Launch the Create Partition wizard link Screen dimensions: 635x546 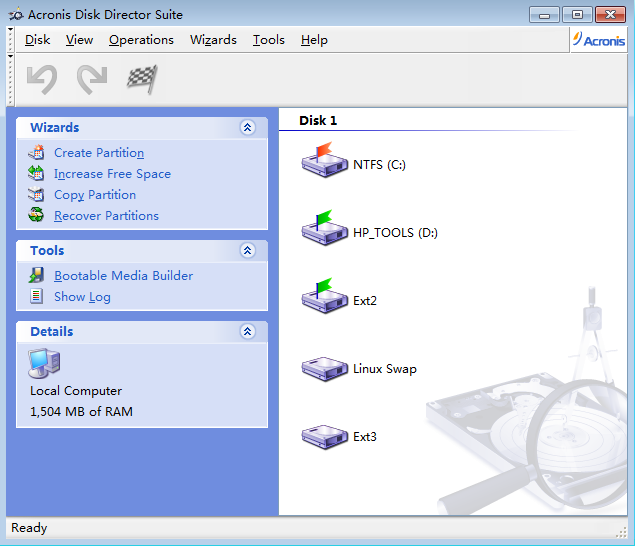(x=99, y=153)
